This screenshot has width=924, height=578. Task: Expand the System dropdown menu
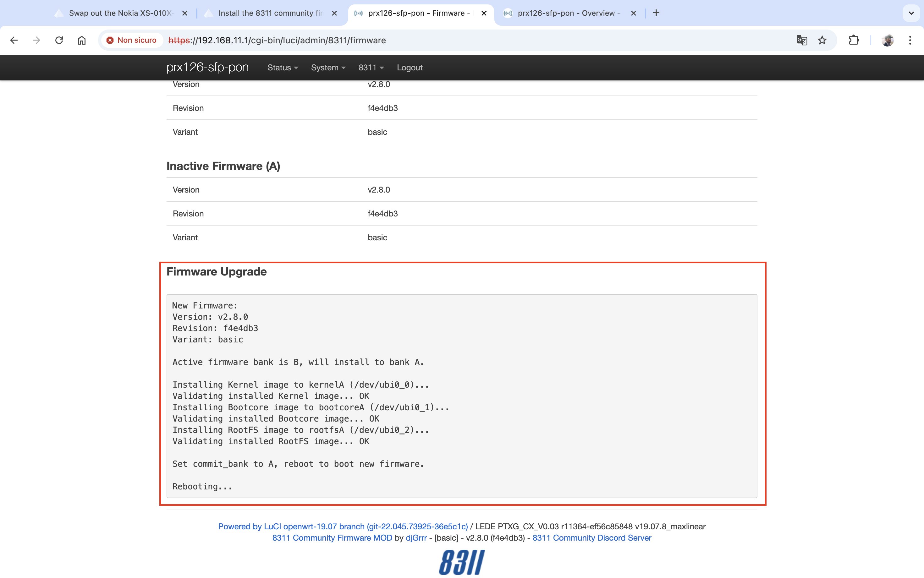point(328,68)
